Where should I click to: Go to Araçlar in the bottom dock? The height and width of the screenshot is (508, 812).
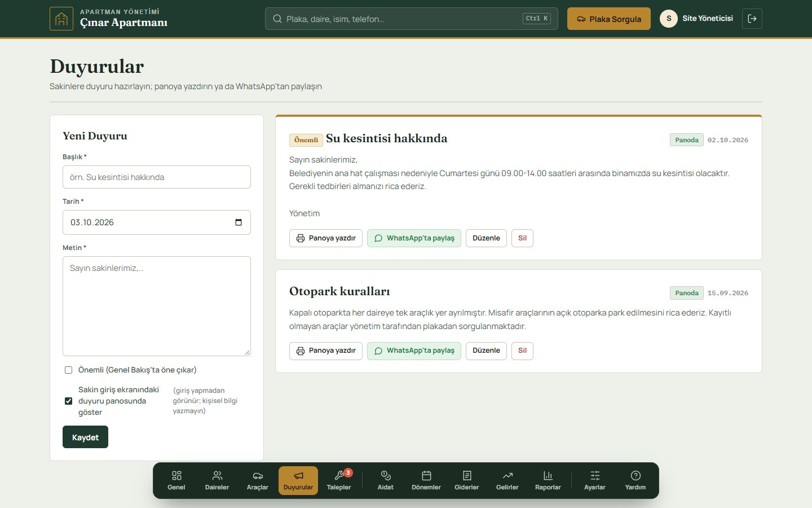point(258,480)
